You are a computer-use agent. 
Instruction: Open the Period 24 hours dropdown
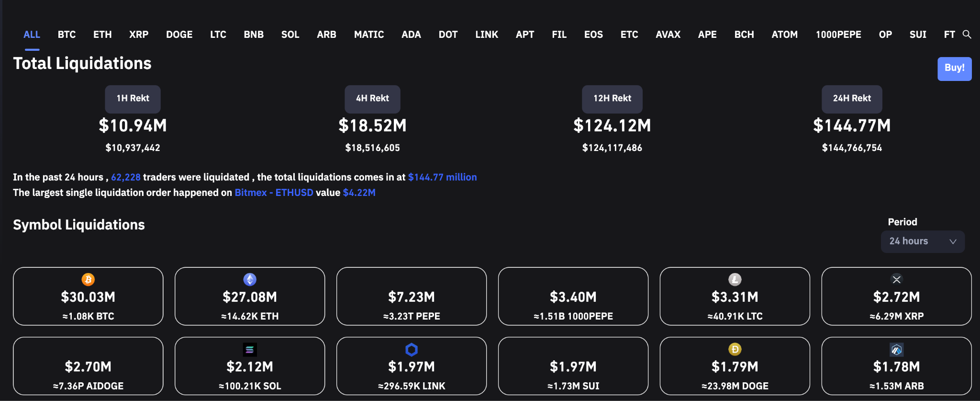coord(922,241)
